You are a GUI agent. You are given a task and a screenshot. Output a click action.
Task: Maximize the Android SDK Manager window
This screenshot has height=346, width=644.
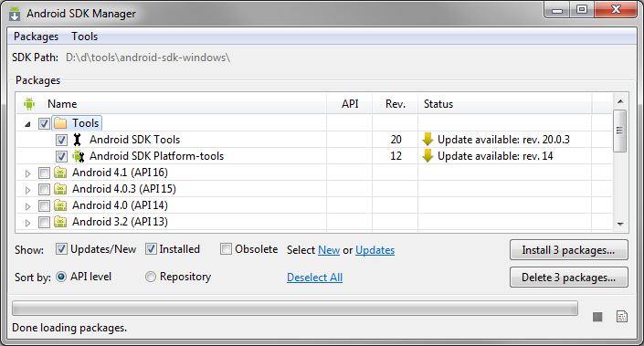[x=582, y=9]
